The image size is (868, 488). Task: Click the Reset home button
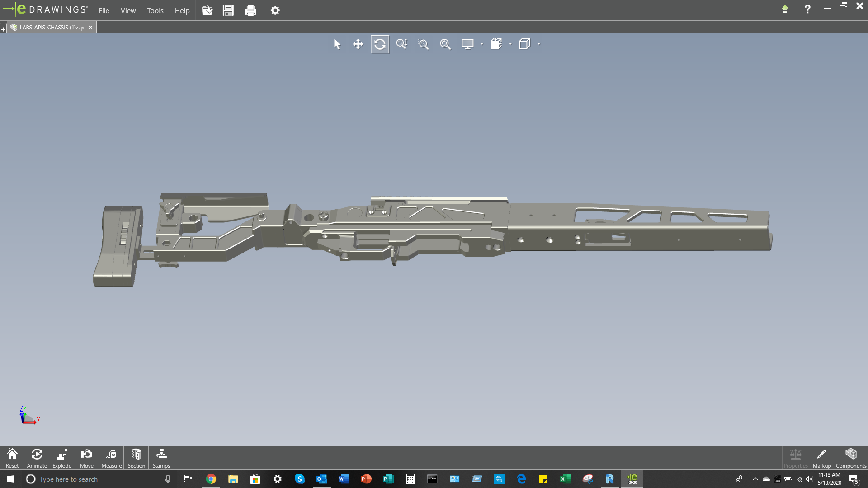12,458
